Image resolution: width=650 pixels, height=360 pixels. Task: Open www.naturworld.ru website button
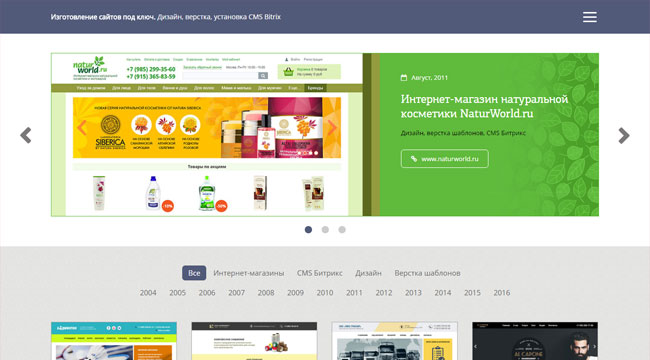point(444,158)
